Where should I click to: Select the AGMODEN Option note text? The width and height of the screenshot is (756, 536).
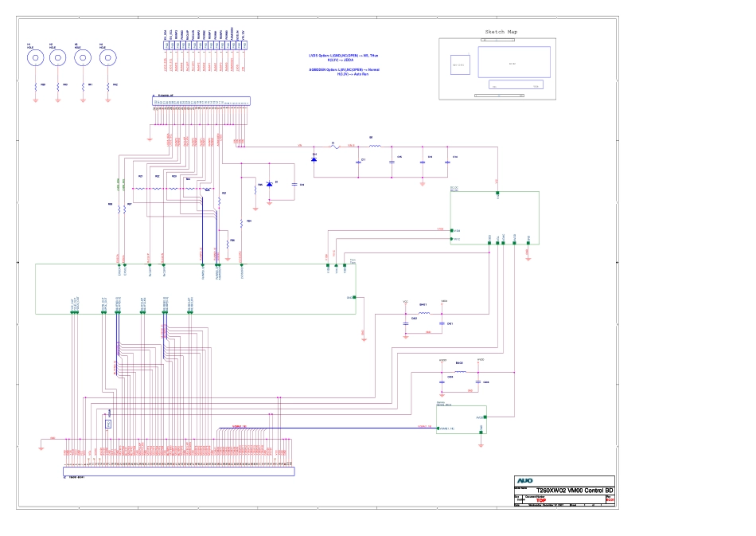[x=344, y=72]
